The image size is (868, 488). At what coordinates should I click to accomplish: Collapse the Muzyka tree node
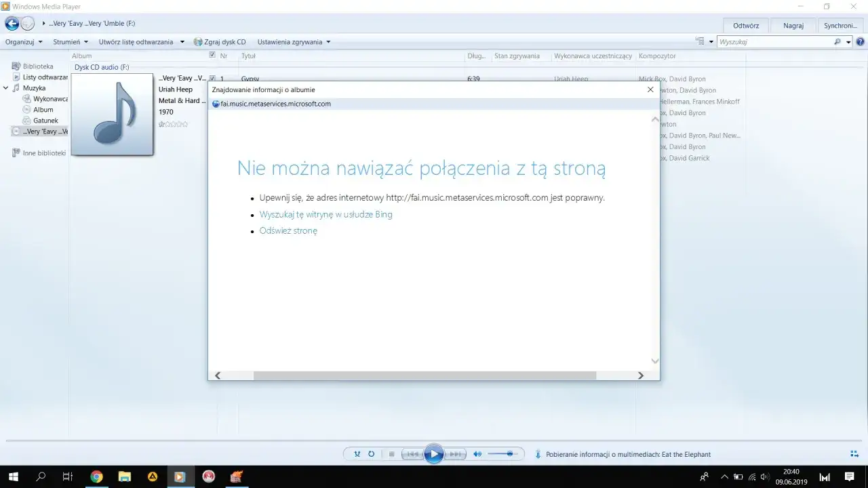coord(5,87)
